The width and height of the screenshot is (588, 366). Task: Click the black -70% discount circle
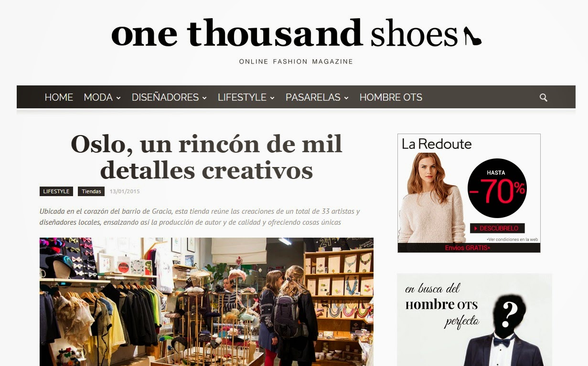tap(497, 188)
